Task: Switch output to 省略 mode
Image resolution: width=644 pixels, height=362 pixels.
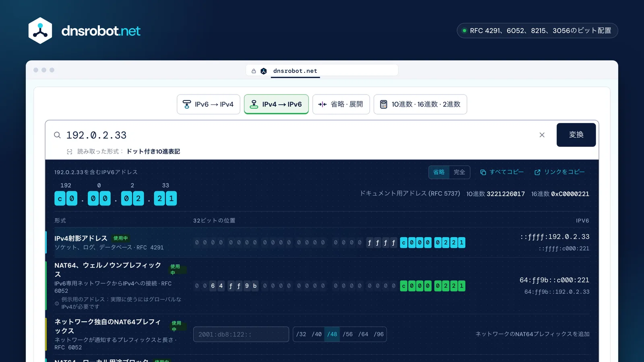Action: pyautogui.click(x=439, y=172)
